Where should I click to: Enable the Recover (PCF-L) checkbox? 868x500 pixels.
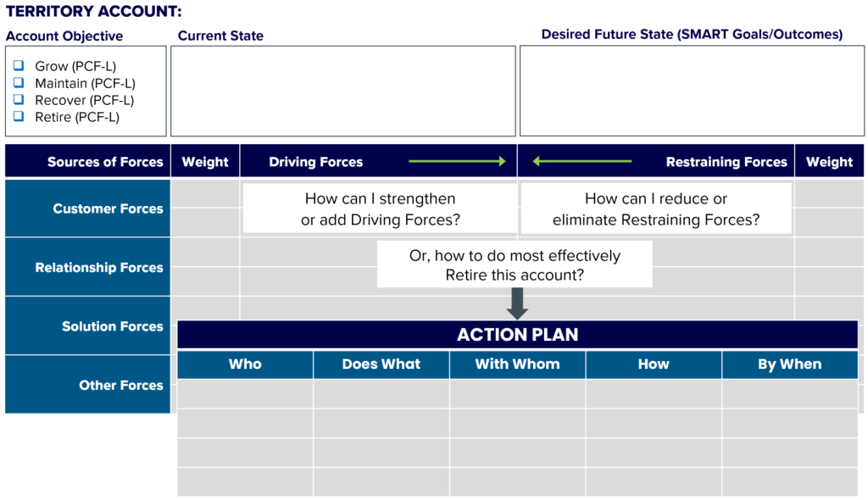coord(19,99)
